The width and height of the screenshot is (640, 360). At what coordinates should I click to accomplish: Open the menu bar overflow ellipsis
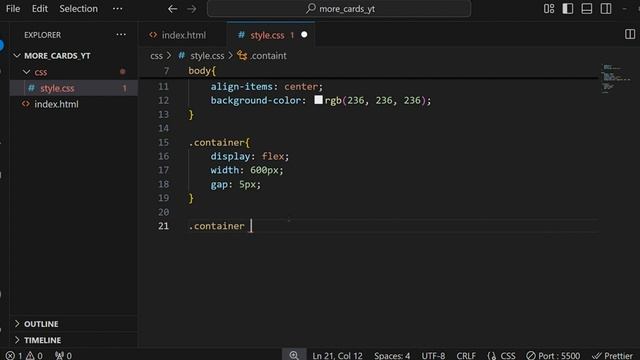(118, 9)
